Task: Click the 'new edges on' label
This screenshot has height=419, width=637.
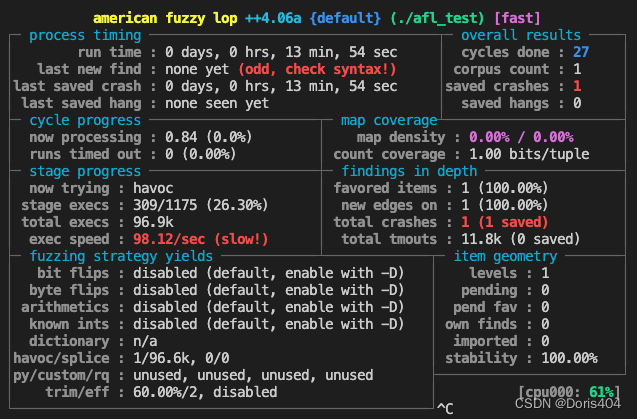Action: [x=389, y=206]
